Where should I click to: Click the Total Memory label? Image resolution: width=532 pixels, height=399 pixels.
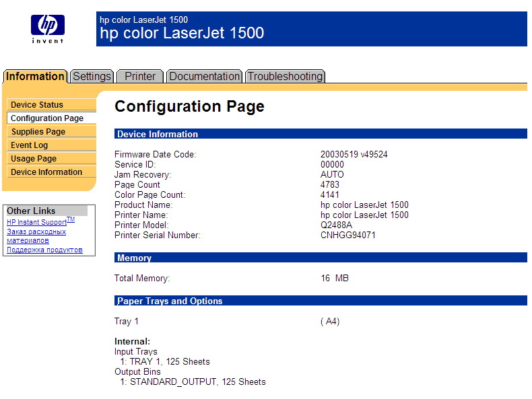click(x=142, y=279)
